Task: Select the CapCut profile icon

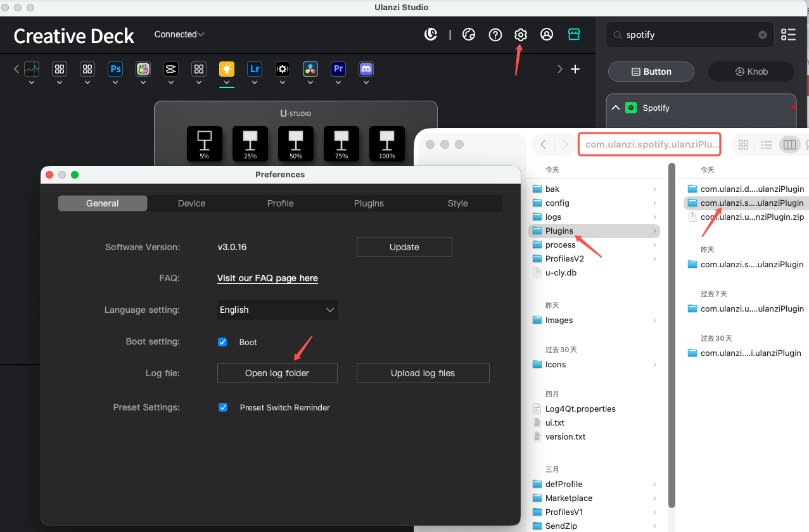Action: pos(170,69)
